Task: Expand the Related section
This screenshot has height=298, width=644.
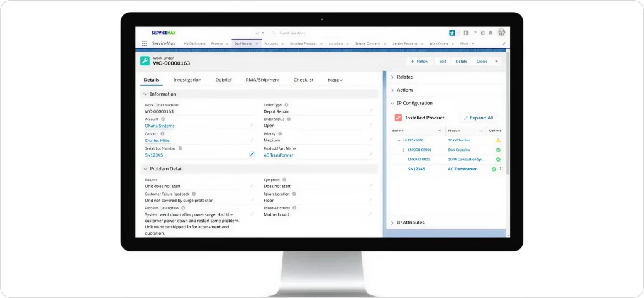Action: click(392, 77)
